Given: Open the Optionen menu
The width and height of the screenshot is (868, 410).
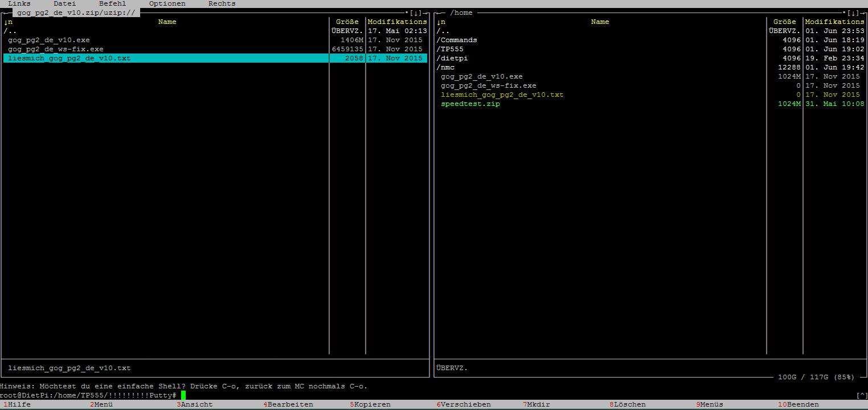Looking at the screenshot, I should [x=167, y=3].
